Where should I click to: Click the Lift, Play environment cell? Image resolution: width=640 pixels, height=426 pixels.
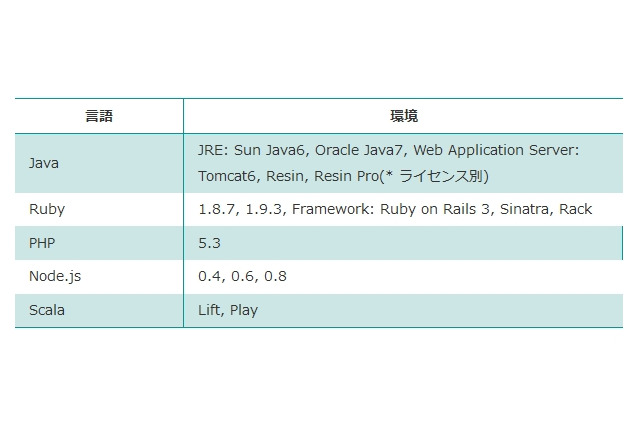click(x=403, y=311)
